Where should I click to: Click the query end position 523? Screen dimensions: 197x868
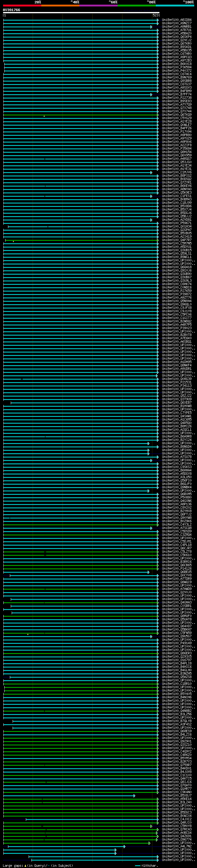155,15
